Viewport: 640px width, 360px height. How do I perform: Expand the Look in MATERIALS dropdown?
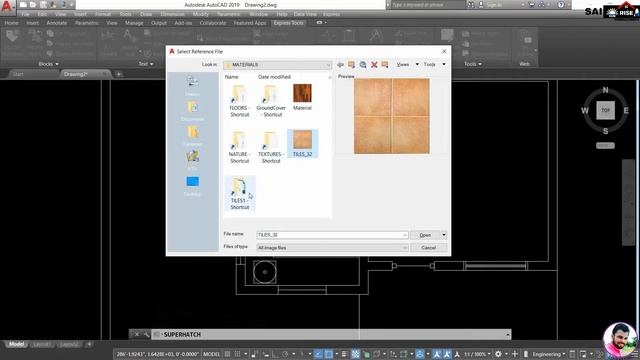(328, 65)
